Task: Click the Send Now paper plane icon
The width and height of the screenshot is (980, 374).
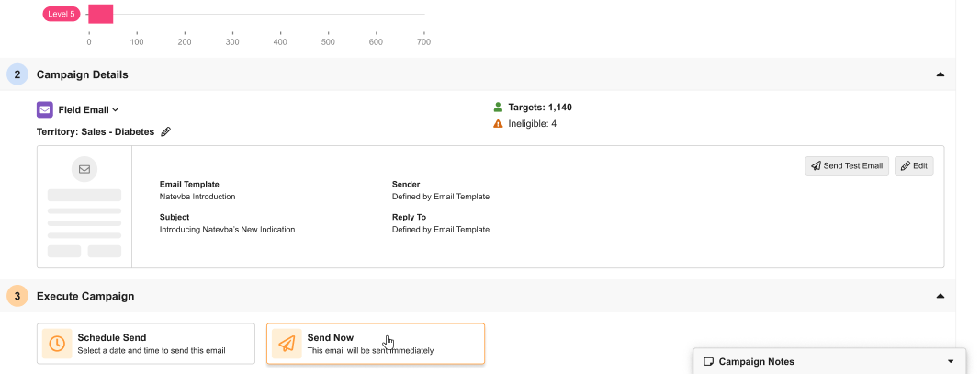Action: [287, 344]
